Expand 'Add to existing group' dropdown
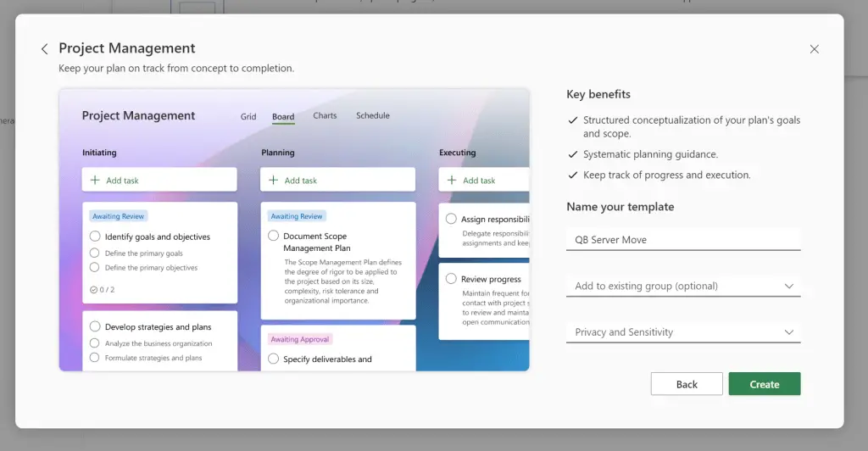Screen dimensions: 868x451 (x=788, y=287)
